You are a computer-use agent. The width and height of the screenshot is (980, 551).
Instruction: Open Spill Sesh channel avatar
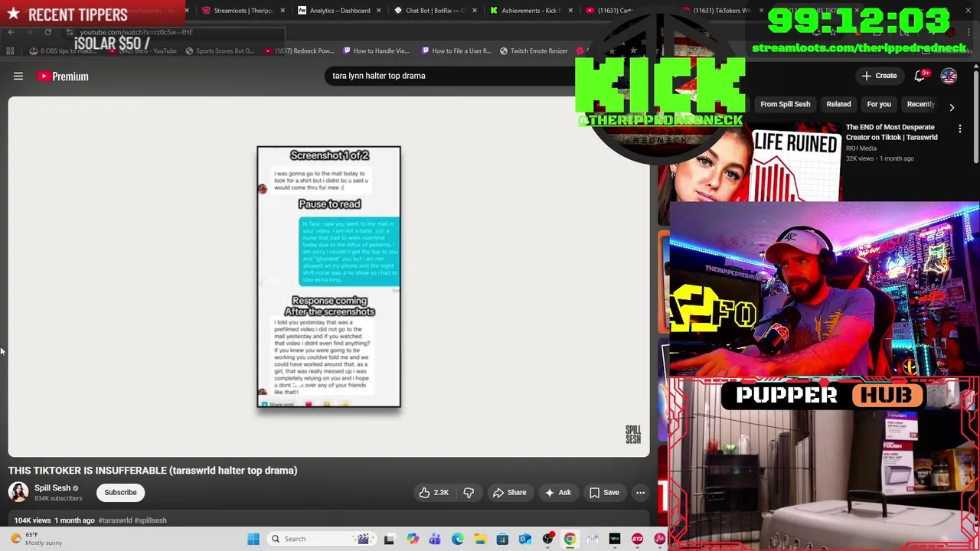click(18, 492)
